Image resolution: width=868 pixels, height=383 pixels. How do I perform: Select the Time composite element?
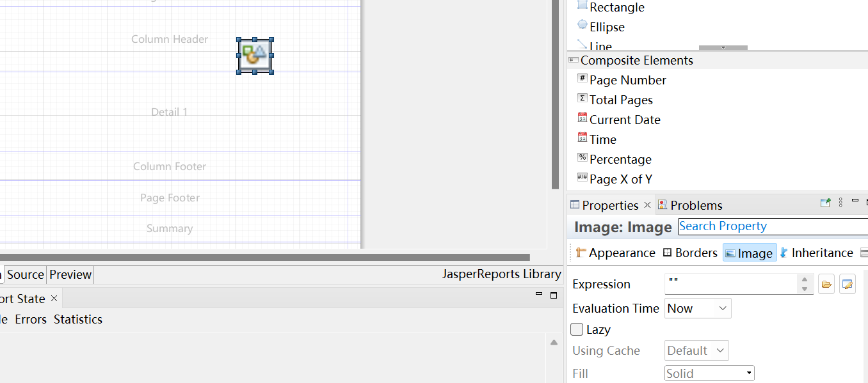tap(597, 139)
